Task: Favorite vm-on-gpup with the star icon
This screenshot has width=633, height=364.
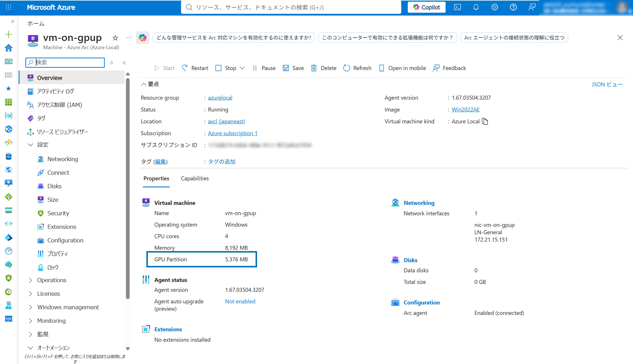Action: coord(115,38)
